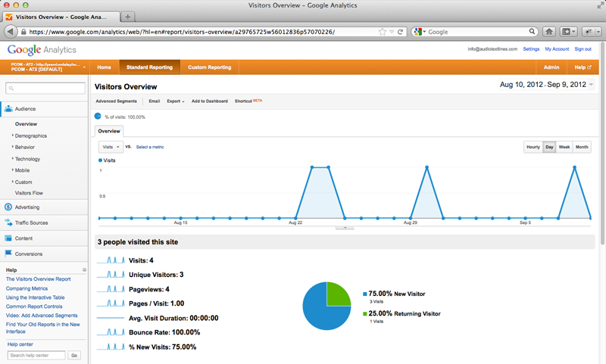
Task: Click the Traffic Sources arrows icon
Action: [8, 222]
